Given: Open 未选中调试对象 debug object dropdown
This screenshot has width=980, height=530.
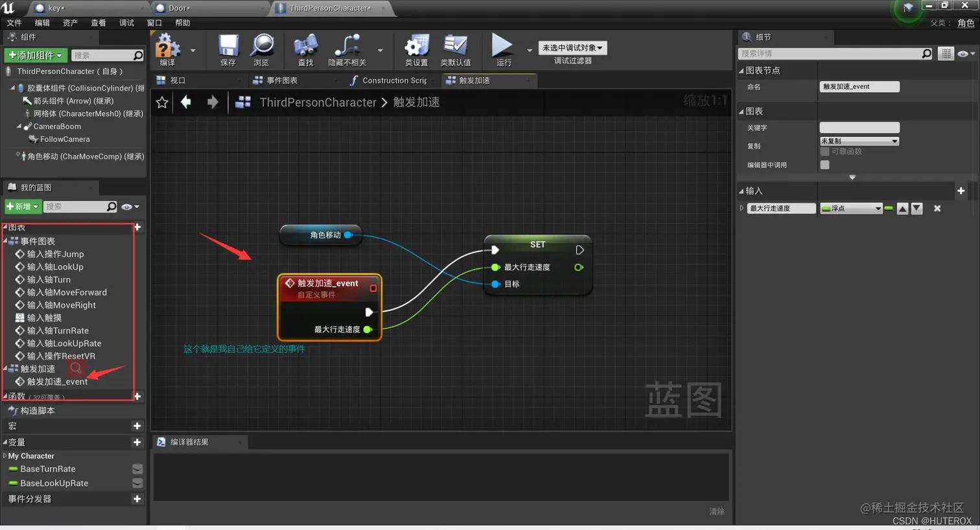Looking at the screenshot, I should [x=572, y=48].
